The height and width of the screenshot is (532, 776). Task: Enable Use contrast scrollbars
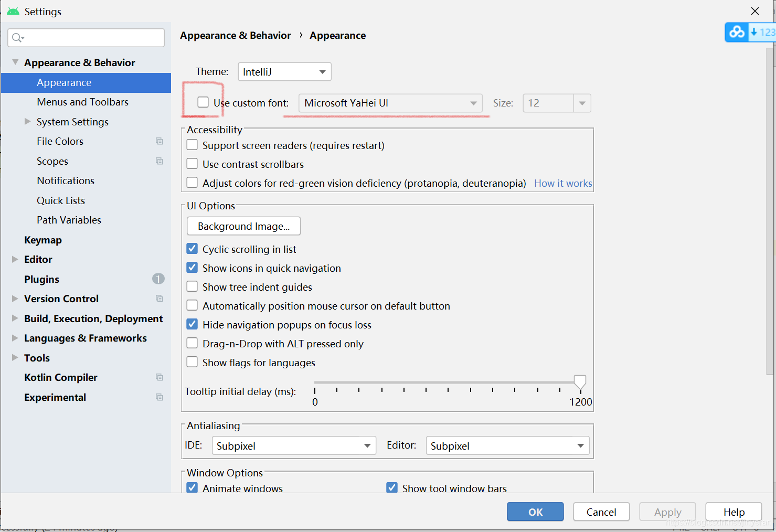193,164
